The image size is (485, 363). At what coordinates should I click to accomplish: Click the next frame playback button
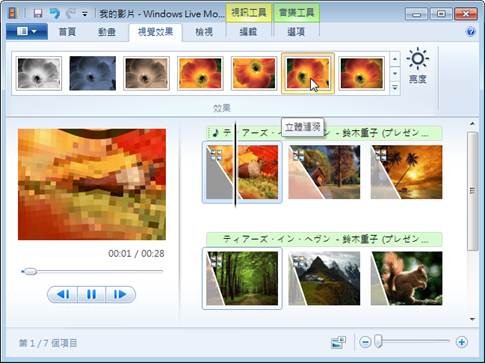coord(120,295)
